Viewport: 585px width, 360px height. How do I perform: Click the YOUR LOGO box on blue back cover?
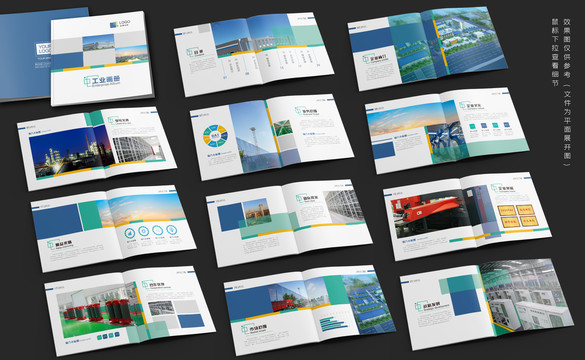pyautogui.click(x=43, y=50)
